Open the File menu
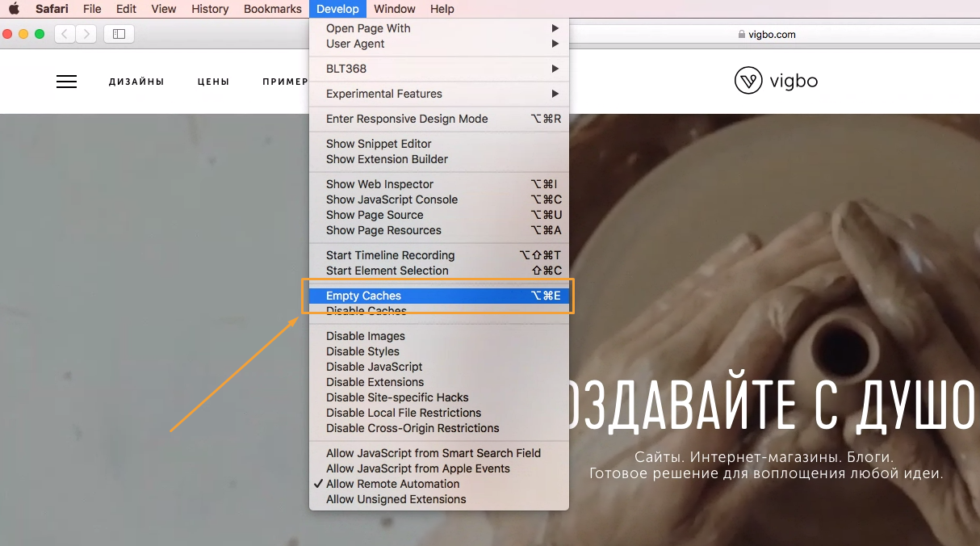This screenshot has height=546, width=980. pos(92,9)
